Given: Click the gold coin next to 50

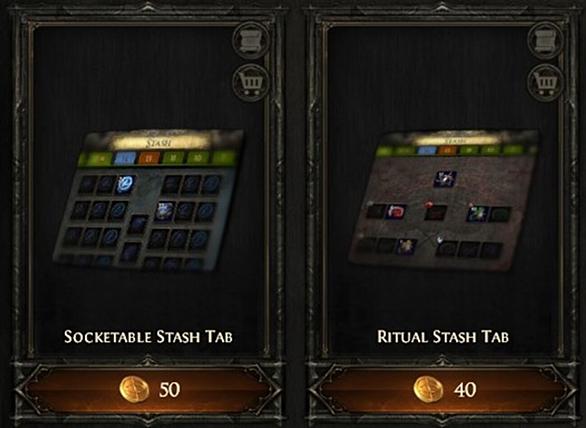Looking at the screenshot, I should 134,389.
